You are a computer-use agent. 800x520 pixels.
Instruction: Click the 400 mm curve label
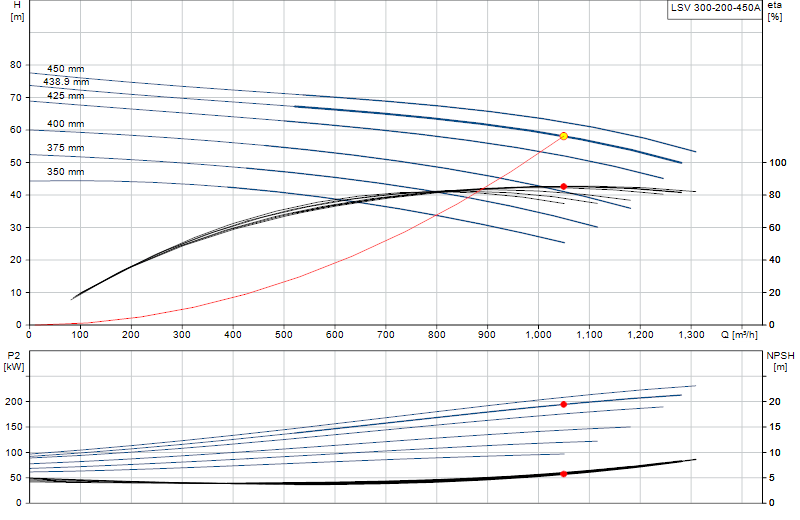click(x=66, y=123)
